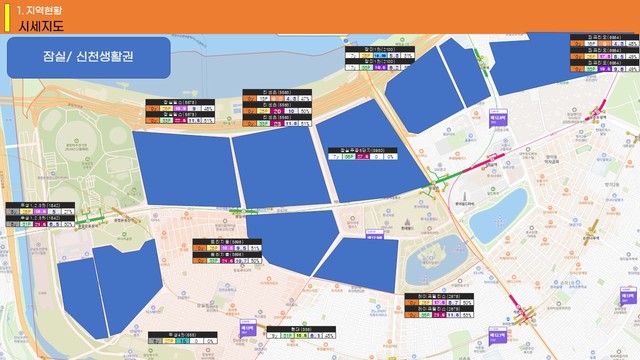Select the single-row price label ending in 0% inside the blue block
The image size is (640, 360).
(362, 153)
